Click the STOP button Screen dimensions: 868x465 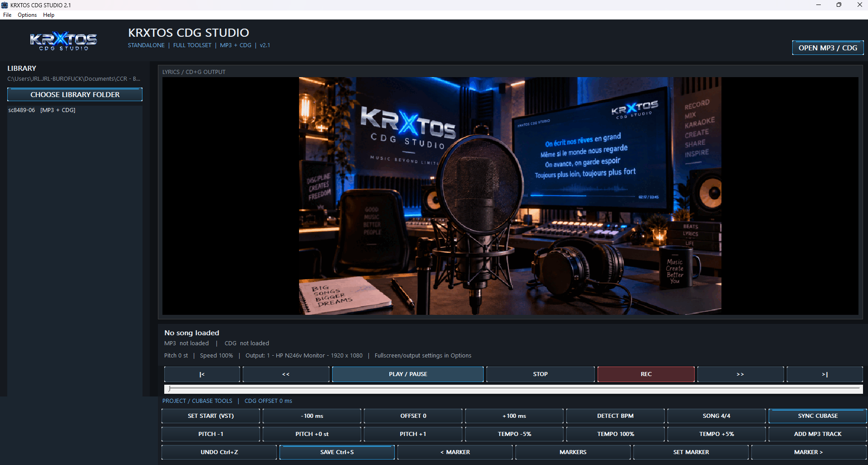[x=540, y=374]
